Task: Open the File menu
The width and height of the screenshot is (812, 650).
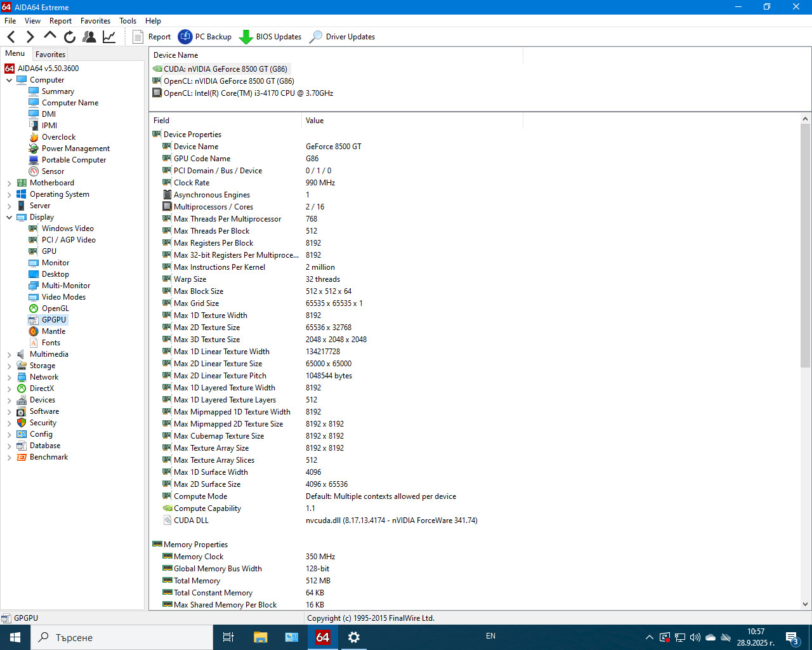Action: (x=10, y=21)
